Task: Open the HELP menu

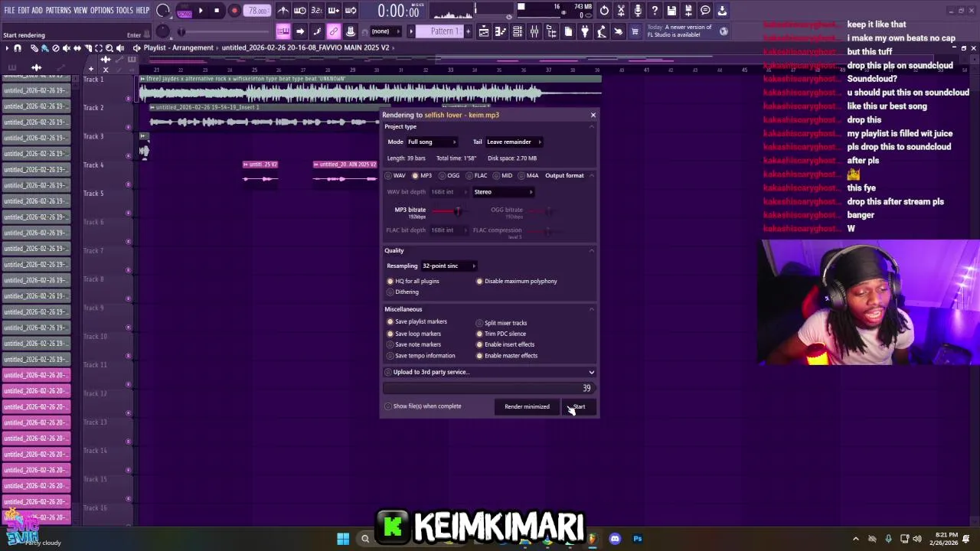Action: (x=142, y=10)
